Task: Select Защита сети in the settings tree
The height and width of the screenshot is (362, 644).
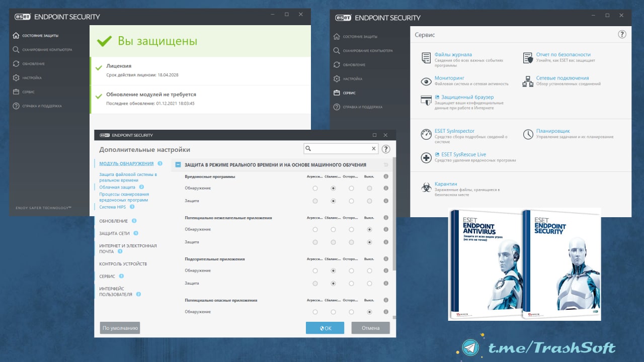Action: tap(114, 234)
